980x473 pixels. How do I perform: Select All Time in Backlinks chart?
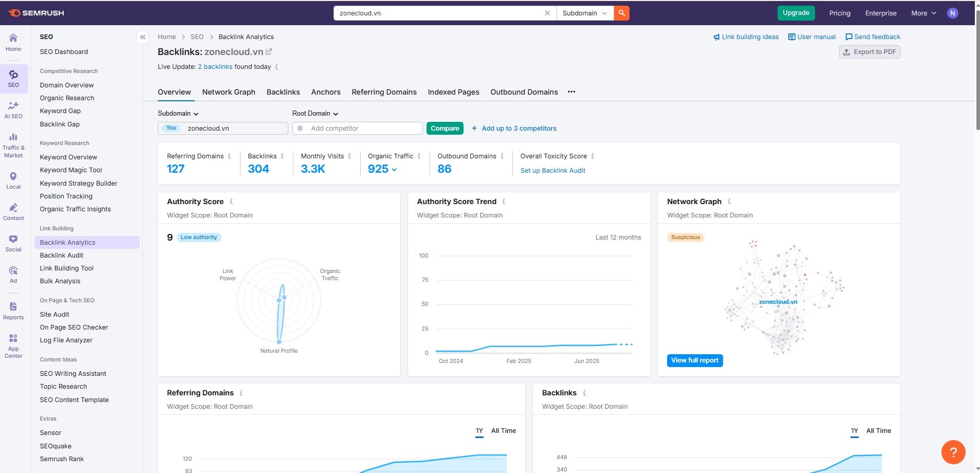click(x=879, y=431)
